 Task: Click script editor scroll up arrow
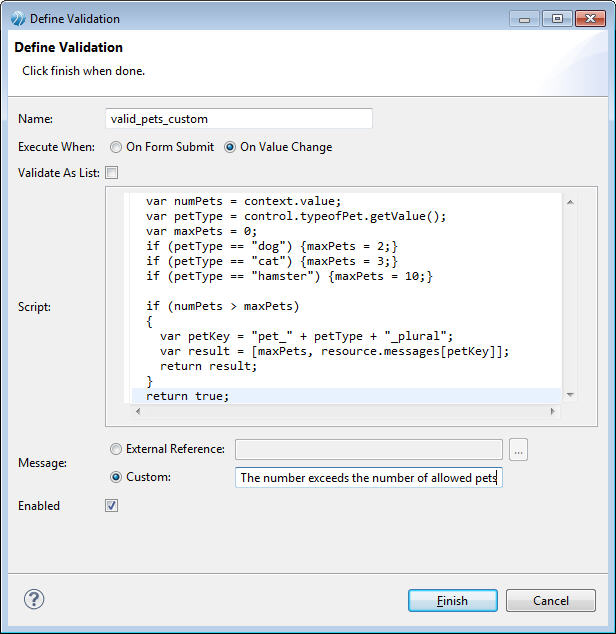click(x=570, y=202)
